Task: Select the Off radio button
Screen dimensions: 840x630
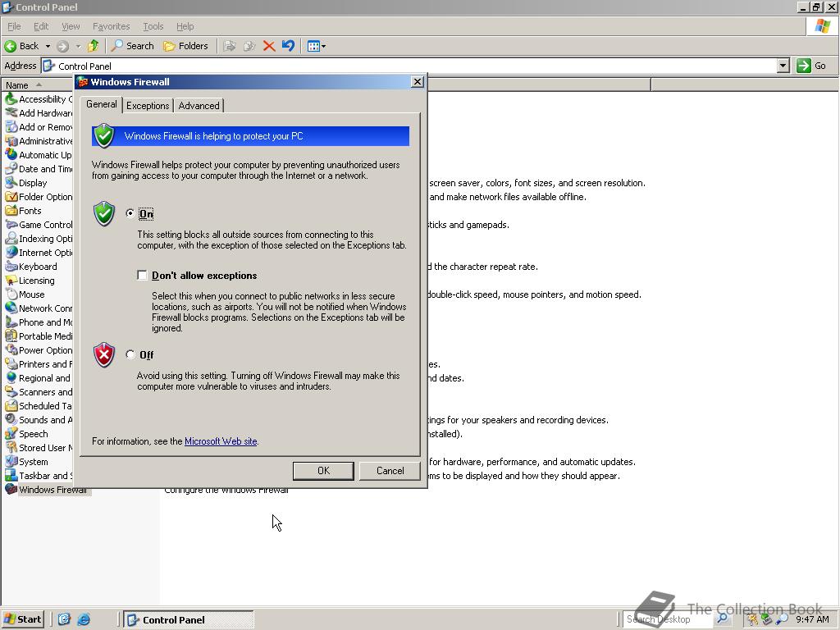Action: (x=130, y=354)
